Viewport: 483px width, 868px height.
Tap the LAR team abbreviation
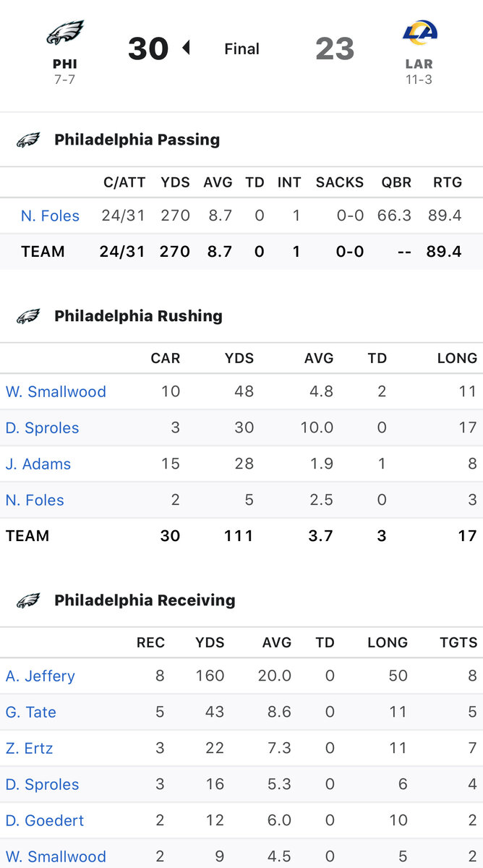[419, 64]
